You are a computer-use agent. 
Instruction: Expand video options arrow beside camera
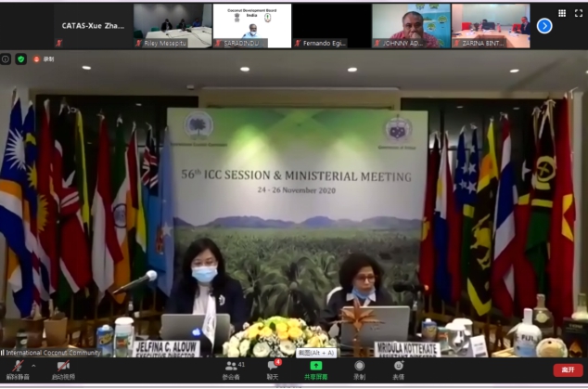coord(80,365)
